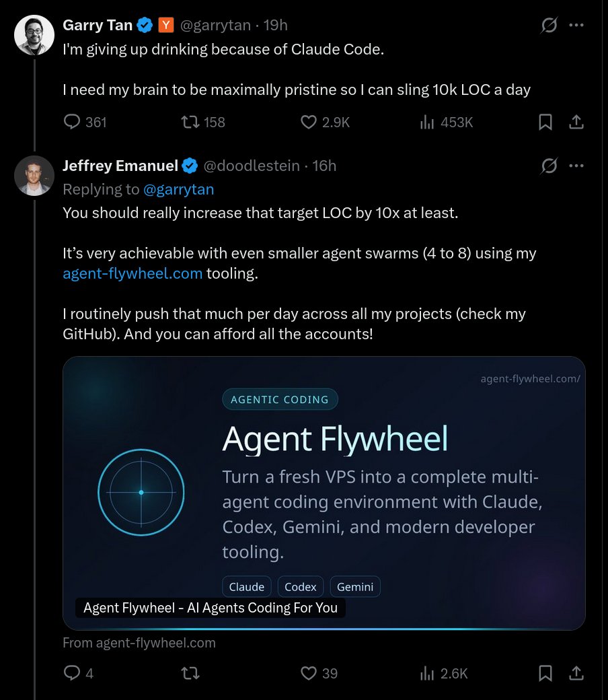This screenshot has width=608, height=700.
Task: Bookmark Garry Tan's tweet
Action: click(546, 122)
